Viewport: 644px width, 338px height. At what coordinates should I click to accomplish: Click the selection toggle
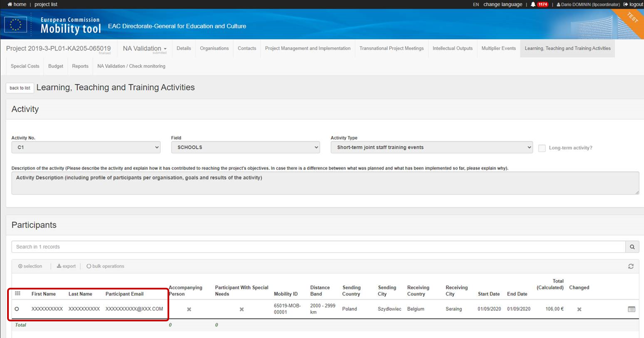pyautogui.click(x=30, y=266)
